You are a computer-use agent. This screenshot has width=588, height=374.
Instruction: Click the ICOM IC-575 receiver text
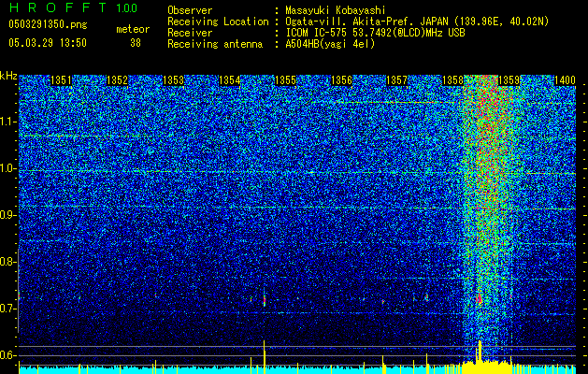click(x=375, y=33)
